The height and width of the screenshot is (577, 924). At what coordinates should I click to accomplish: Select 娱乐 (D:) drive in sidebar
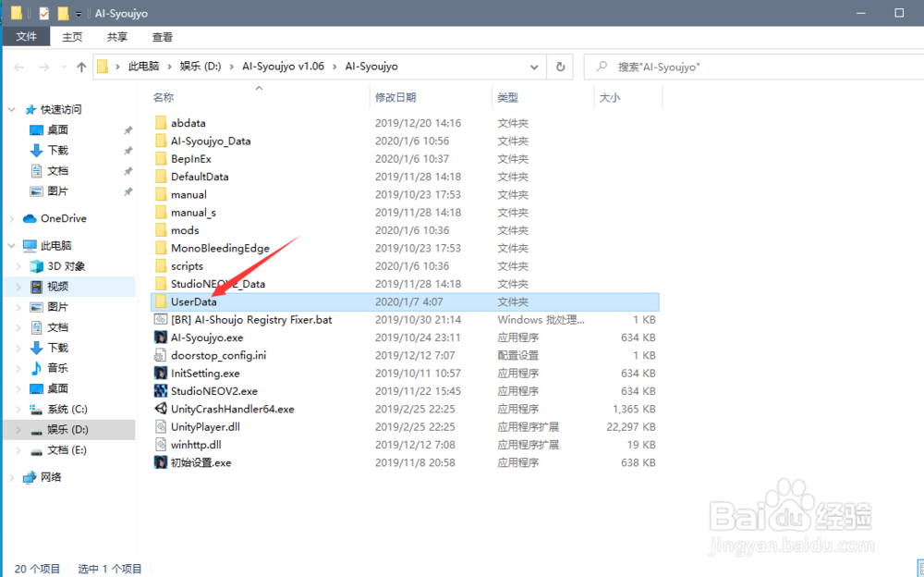pos(67,429)
